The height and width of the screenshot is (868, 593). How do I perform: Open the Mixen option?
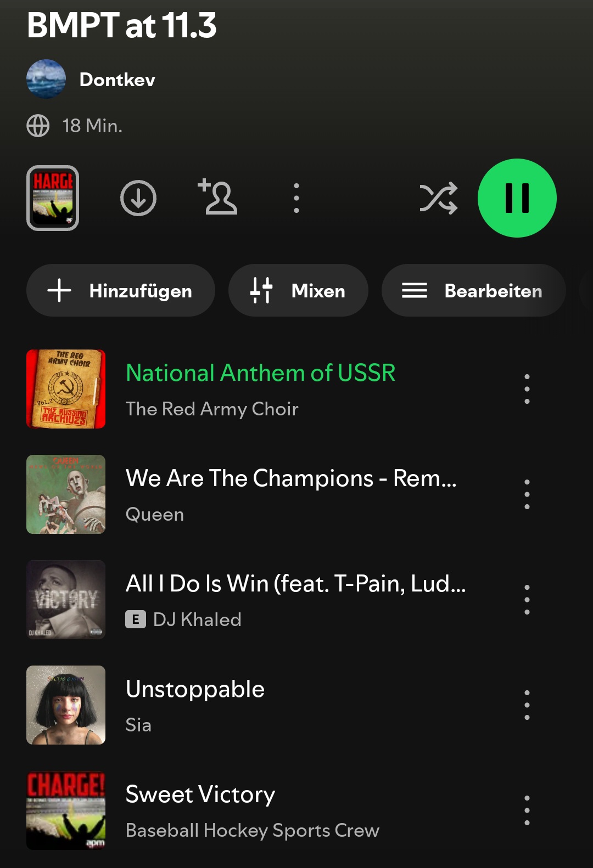click(298, 290)
